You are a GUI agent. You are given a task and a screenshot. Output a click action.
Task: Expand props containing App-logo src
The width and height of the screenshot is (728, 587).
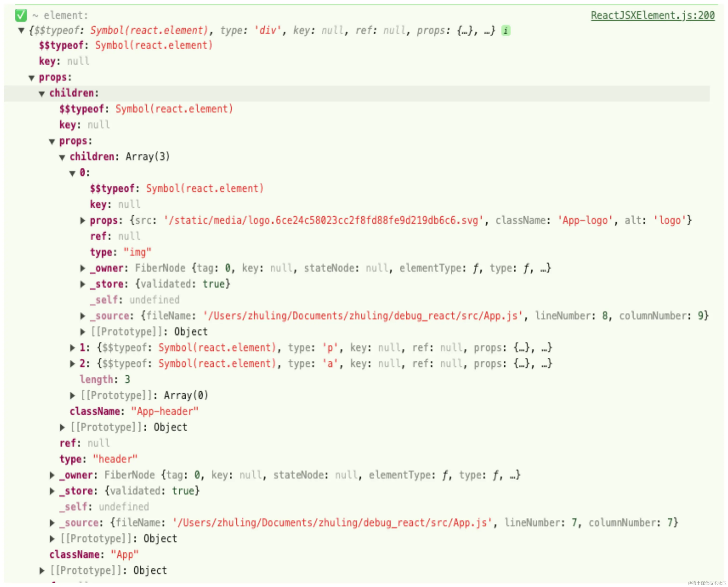pos(83,221)
